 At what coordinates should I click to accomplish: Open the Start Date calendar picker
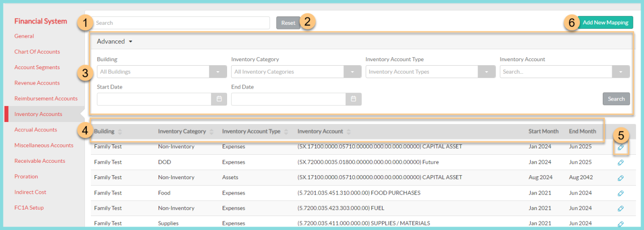click(219, 99)
